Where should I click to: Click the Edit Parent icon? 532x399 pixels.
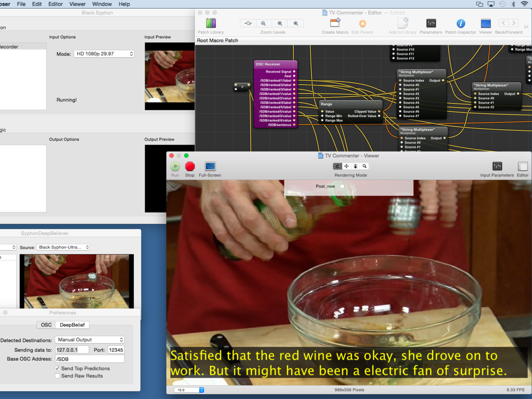click(362, 24)
